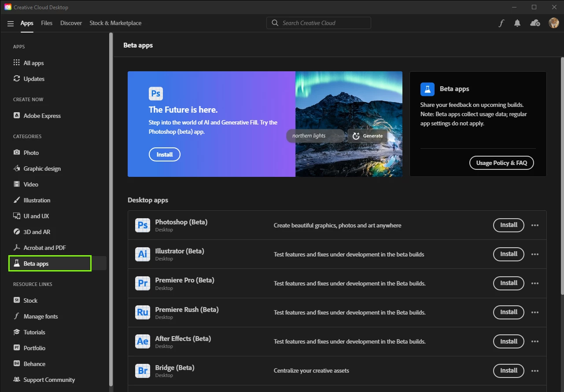The width and height of the screenshot is (564, 392).
Task: Click the Illustrator (Beta) app icon
Action: 143,254
